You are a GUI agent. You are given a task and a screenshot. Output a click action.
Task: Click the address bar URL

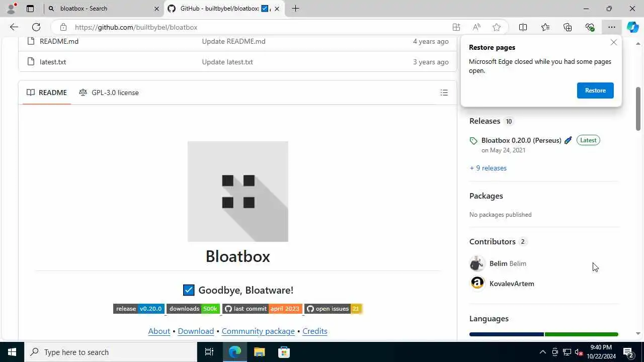point(136,27)
